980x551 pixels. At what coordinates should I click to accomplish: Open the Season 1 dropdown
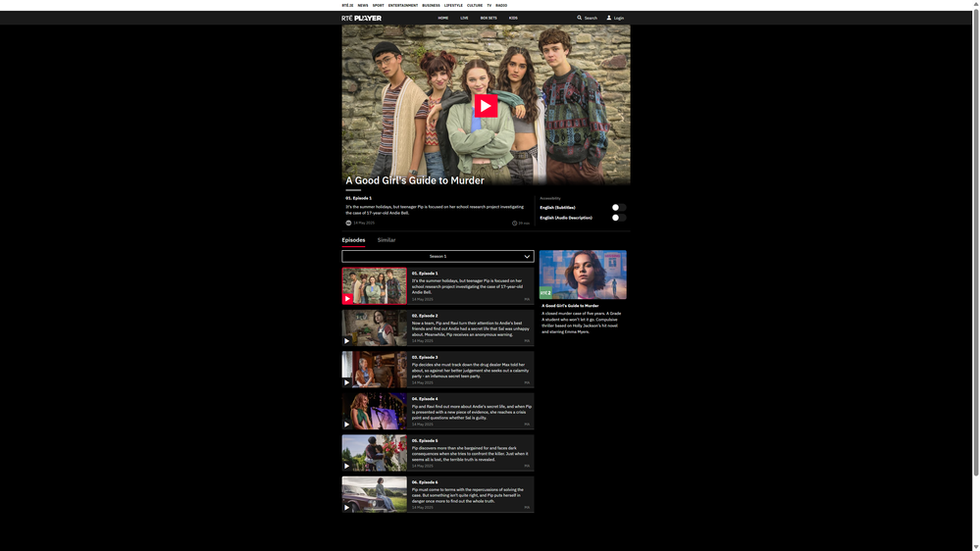(438, 256)
